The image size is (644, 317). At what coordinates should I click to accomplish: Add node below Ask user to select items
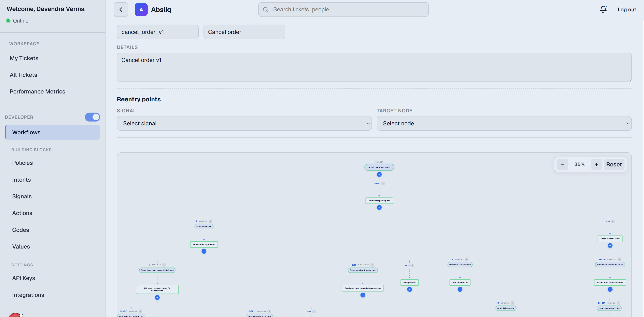(157, 297)
